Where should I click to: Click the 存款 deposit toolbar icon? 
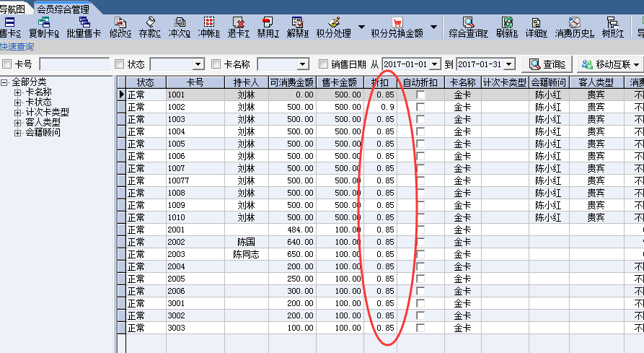149,27
